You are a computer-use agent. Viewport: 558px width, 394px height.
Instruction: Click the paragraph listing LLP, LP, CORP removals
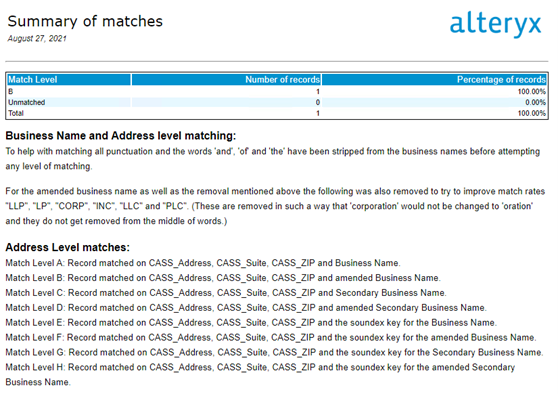tap(275, 206)
